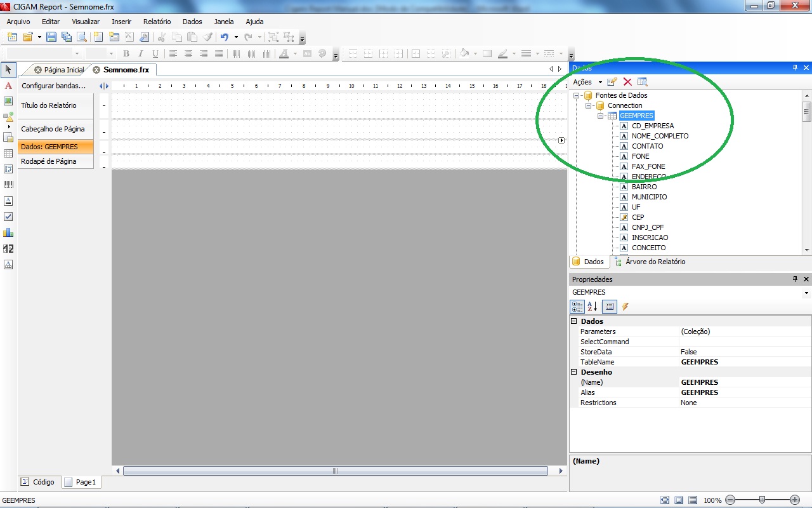Delete selected item with red X
The width and height of the screenshot is (812, 508).
tap(627, 82)
